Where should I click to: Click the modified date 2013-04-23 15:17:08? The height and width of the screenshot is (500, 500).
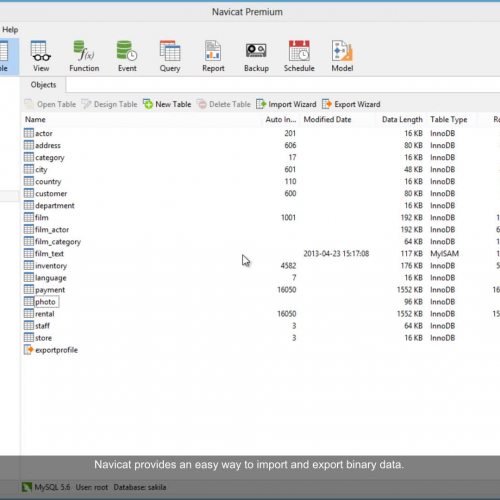coord(336,254)
